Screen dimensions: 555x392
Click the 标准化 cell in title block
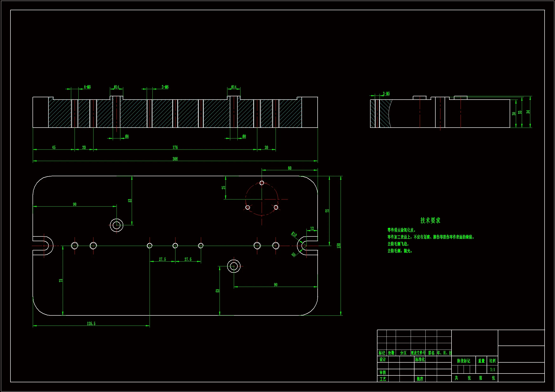tap(420, 360)
